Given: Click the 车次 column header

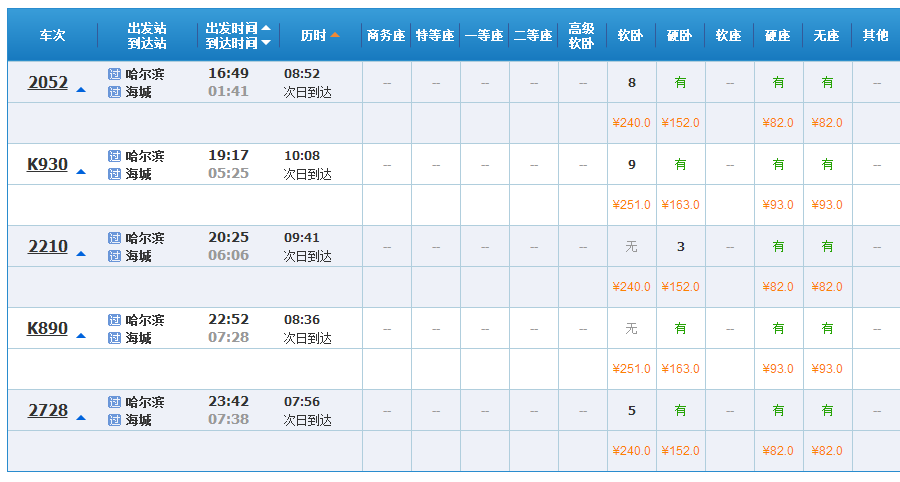Looking at the screenshot, I should [x=52, y=36].
